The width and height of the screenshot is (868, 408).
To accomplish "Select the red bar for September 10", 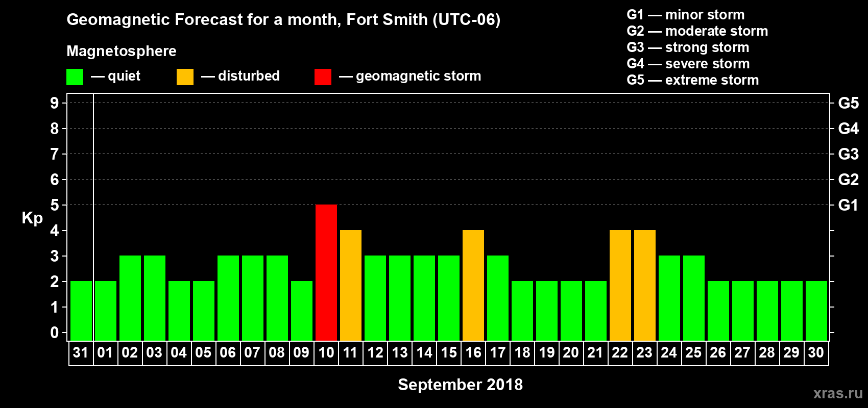I will [x=326, y=272].
